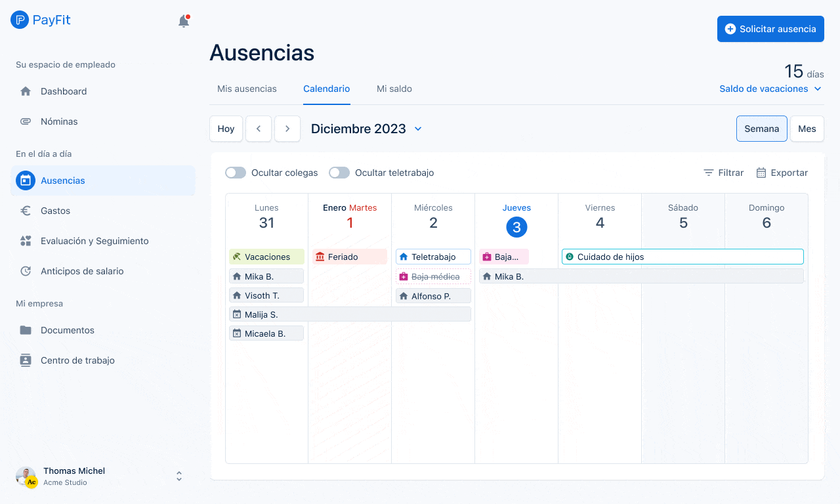
Task: Open Nóminas in the sidebar
Action: pos(103,121)
